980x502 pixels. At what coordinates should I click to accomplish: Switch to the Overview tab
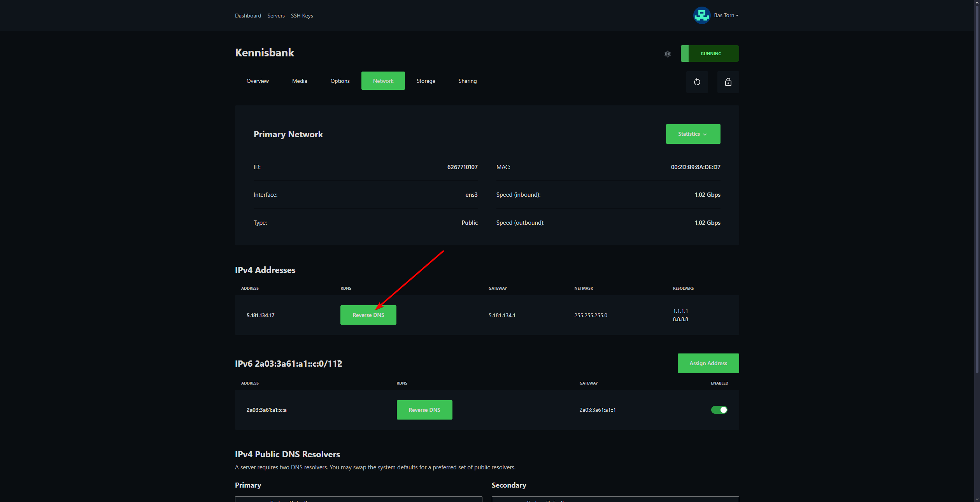pyautogui.click(x=258, y=81)
